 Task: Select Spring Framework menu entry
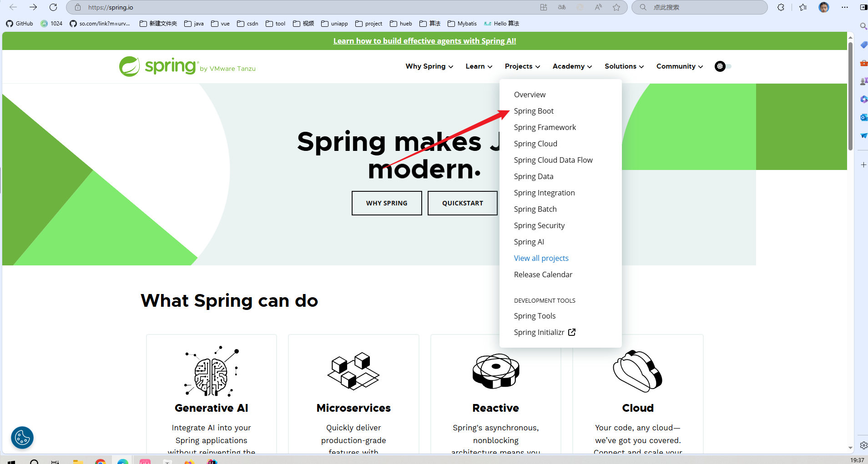545,127
